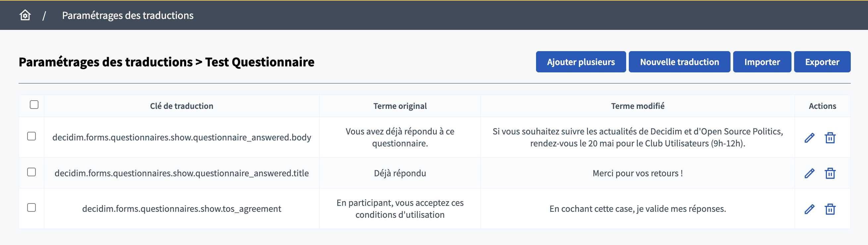Viewport: 868px width, 245px height.
Task: Delete the tos_agreement translation row
Action: click(830, 209)
